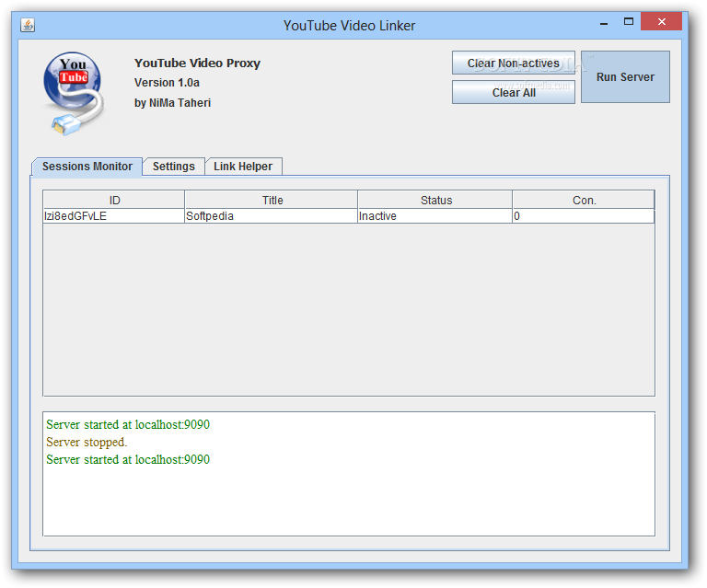Maximize the YouTube Video Linker window
Screen dimensions: 707x588
[629, 22]
